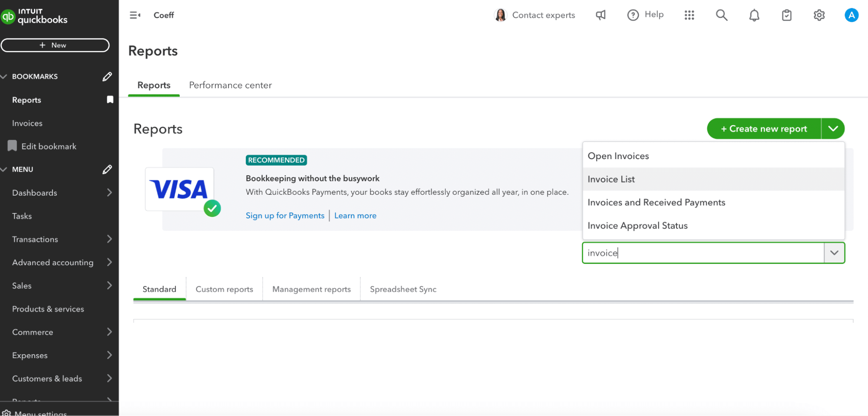This screenshot has width=868, height=416.
Task: Open Transactions in the menu
Action: pos(35,239)
